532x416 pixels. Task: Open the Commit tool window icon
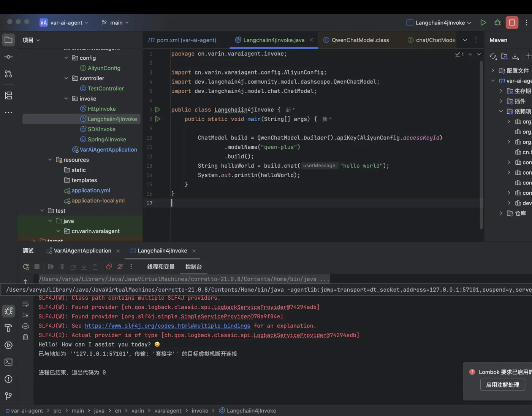tap(8, 57)
